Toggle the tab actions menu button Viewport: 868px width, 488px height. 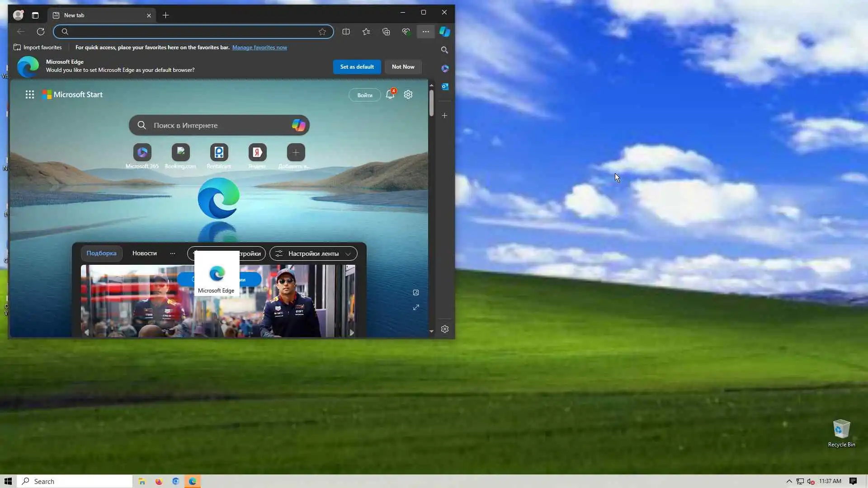pyautogui.click(x=35, y=15)
